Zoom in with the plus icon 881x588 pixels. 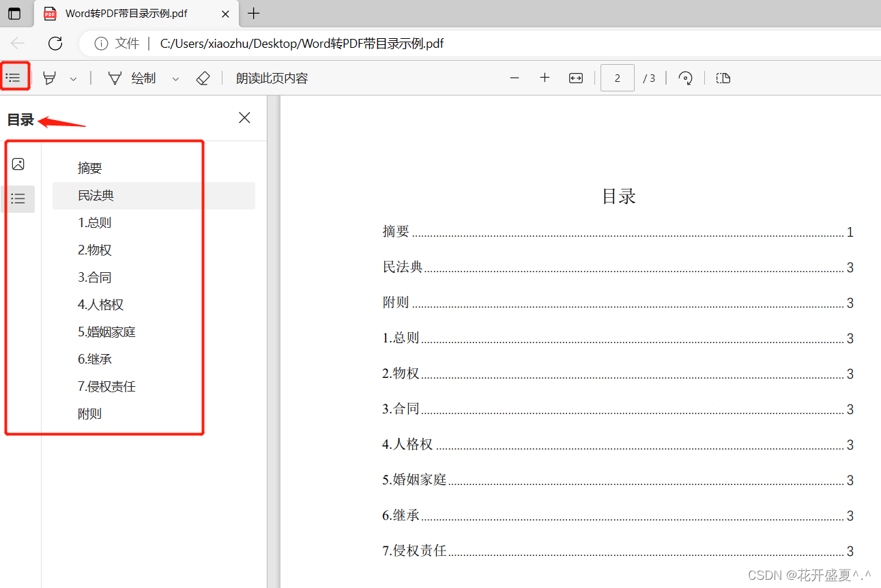[x=545, y=78]
